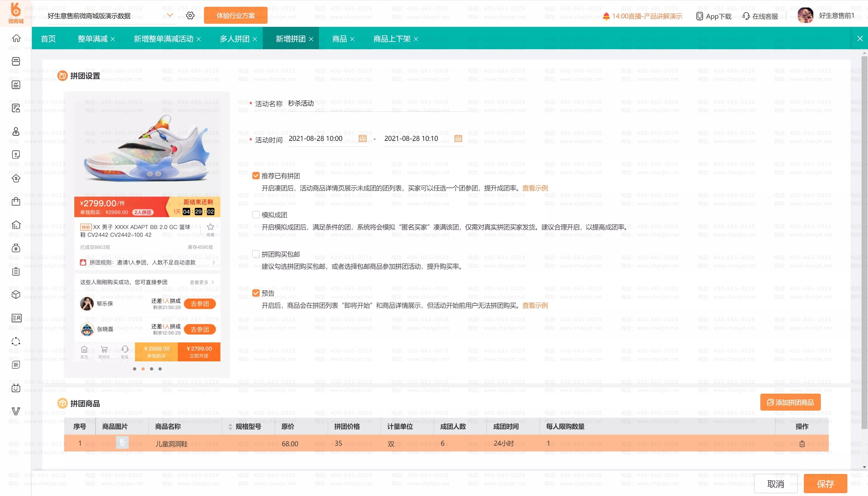
Task: Sort by the 规格型号 column arrows
Action: coord(230,427)
